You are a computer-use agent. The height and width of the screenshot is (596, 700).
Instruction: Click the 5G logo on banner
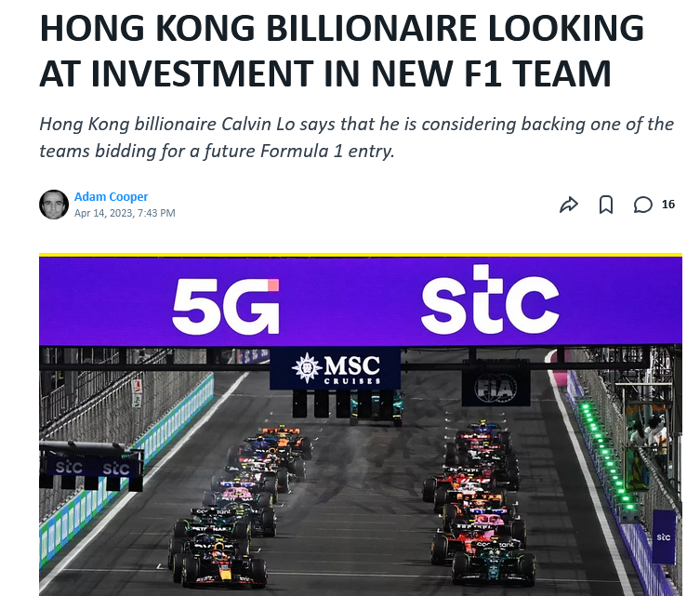pos(226,306)
